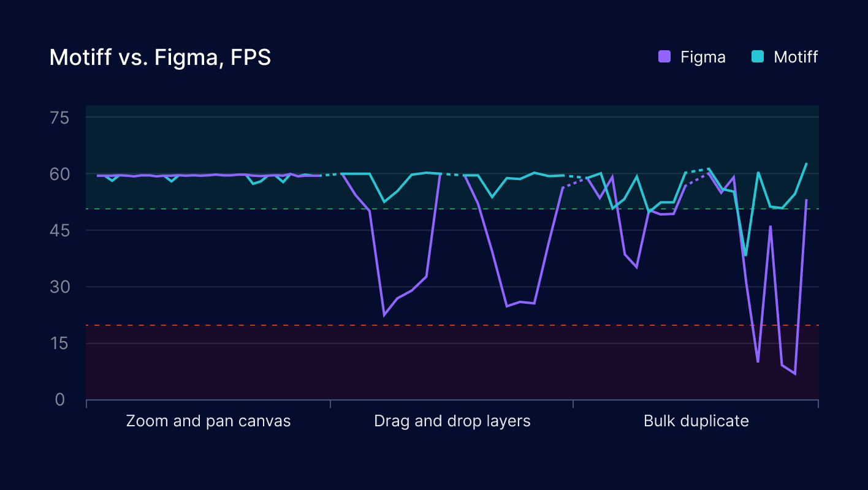Click the y-axis value 60
Screen dimensions: 868x490
[60, 175]
